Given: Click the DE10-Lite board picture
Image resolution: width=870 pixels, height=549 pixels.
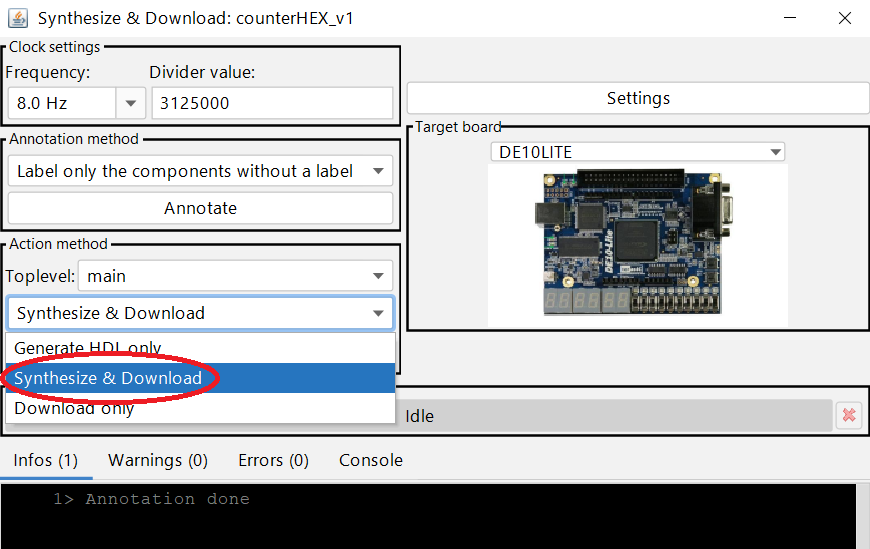Looking at the screenshot, I should pyautogui.click(x=637, y=245).
